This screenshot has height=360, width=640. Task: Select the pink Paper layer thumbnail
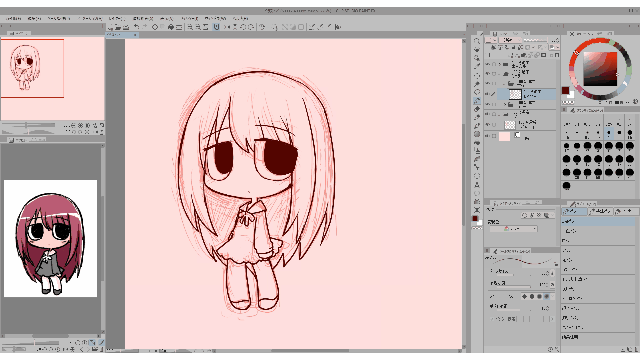tap(504, 136)
